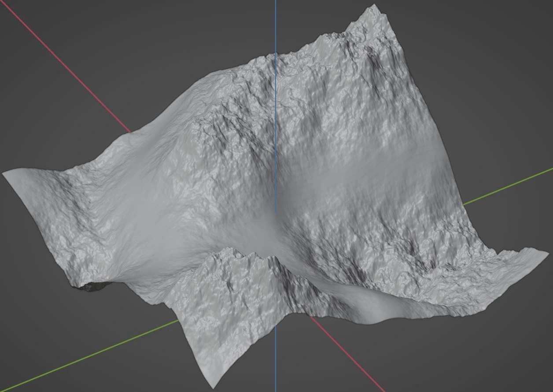Click the bottom corner tip of the terrain
This screenshot has height=392, width=553.
point(210,388)
